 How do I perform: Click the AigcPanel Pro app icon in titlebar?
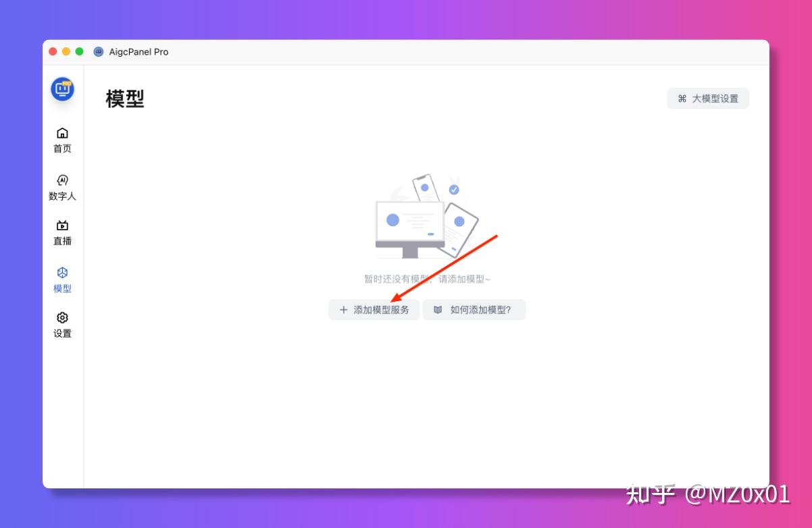click(x=97, y=51)
